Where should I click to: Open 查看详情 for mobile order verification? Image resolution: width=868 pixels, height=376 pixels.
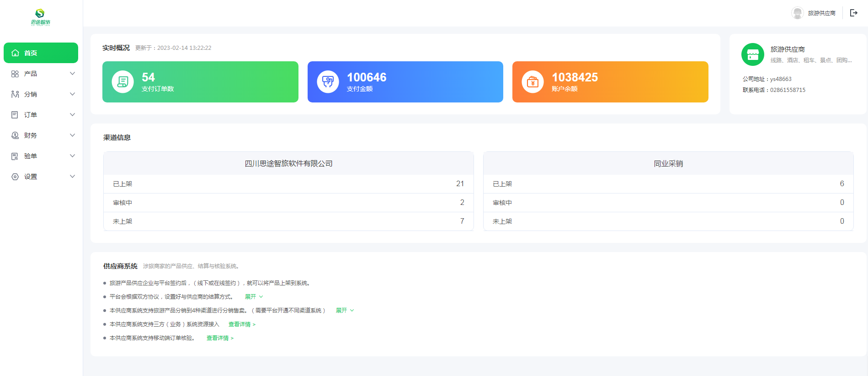219,338
